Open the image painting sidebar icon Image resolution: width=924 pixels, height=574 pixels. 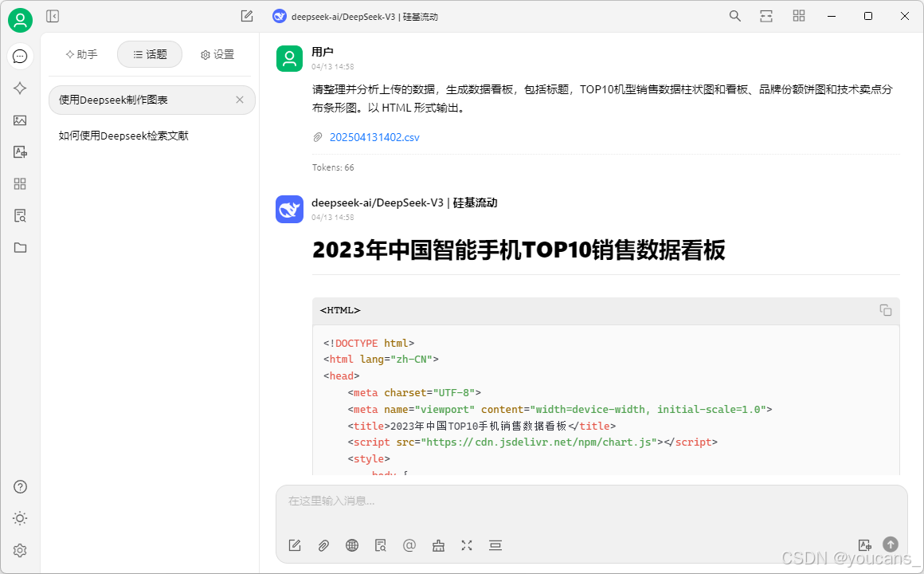[x=20, y=120]
